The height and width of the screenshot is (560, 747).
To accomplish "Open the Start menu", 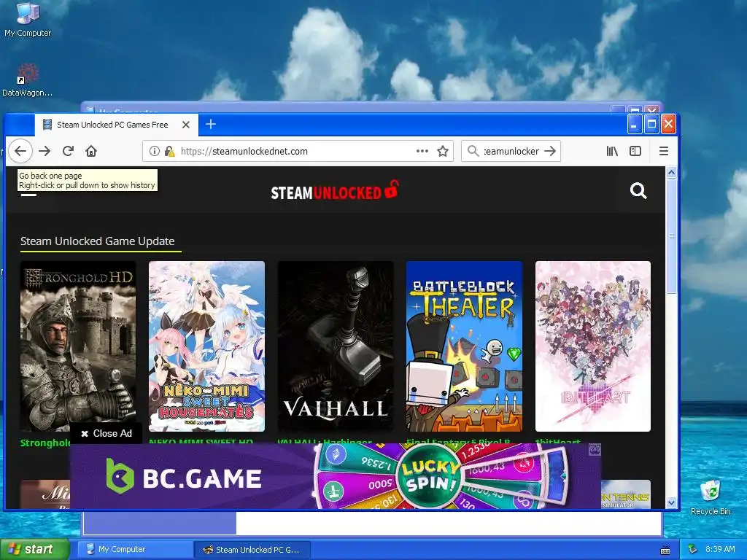I will coord(34,549).
